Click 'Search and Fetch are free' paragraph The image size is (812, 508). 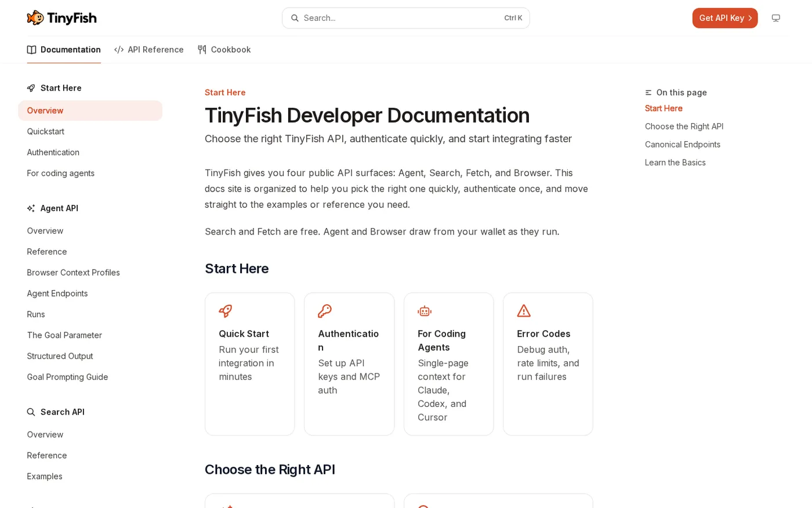click(382, 232)
